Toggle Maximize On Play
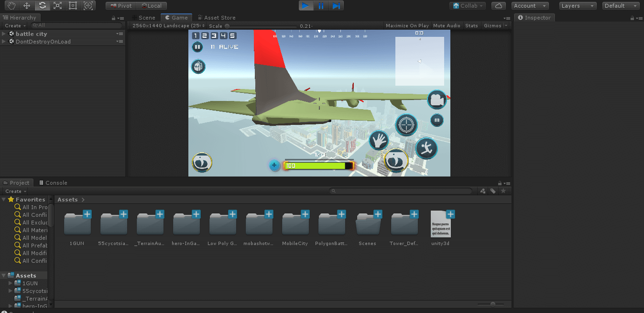 [x=407, y=26]
